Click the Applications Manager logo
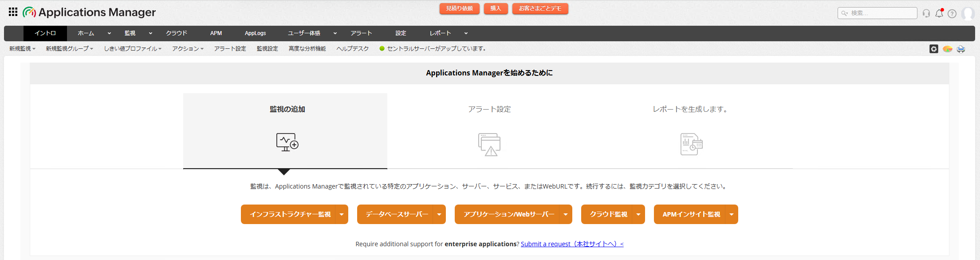The height and width of the screenshot is (260, 980). pos(89,12)
